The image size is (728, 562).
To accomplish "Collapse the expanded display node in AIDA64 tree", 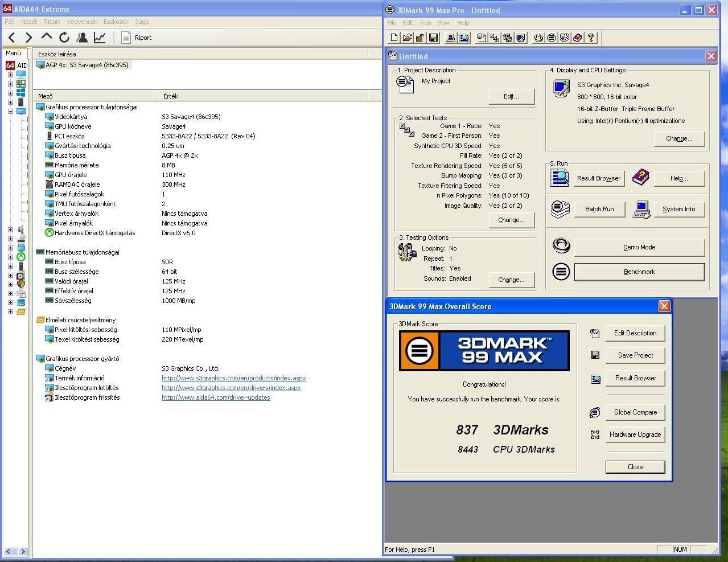I will pyautogui.click(x=10, y=111).
